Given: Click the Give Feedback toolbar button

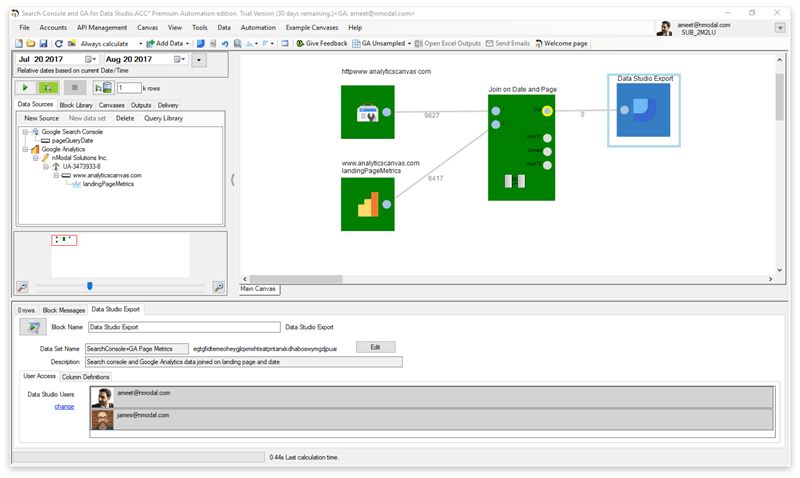Looking at the screenshot, I should (322, 44).
